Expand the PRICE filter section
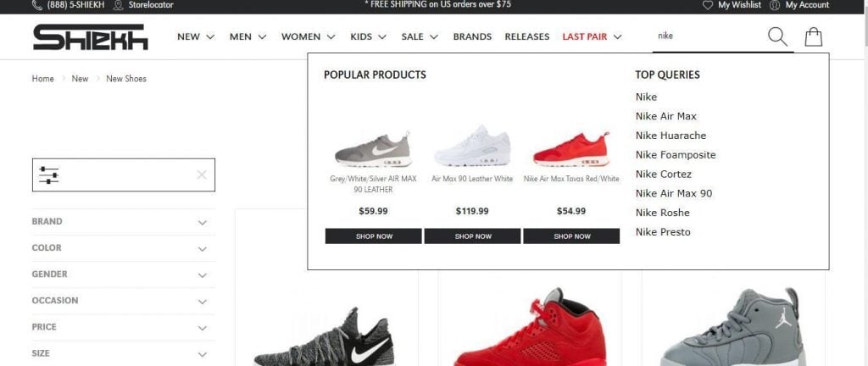868x366 pixels. click(x=124, y=327)
